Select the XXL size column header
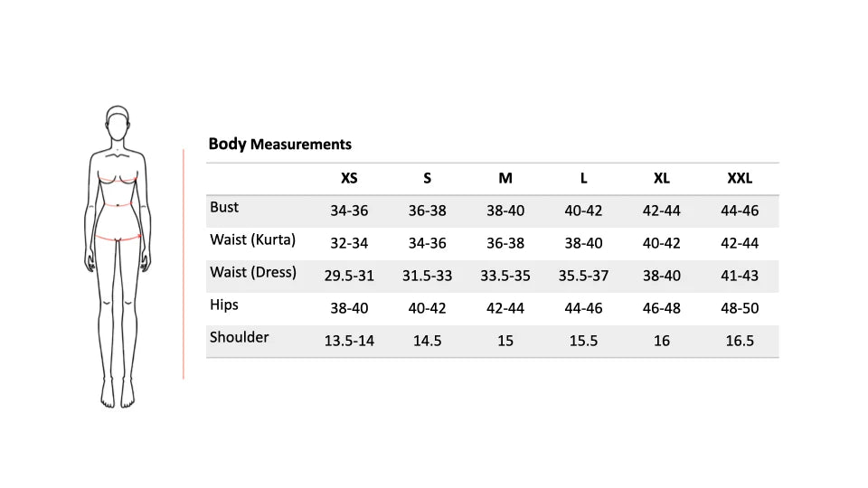Image resolution: width=868 pixels, height=488 pixels. (x=740, y=178)
